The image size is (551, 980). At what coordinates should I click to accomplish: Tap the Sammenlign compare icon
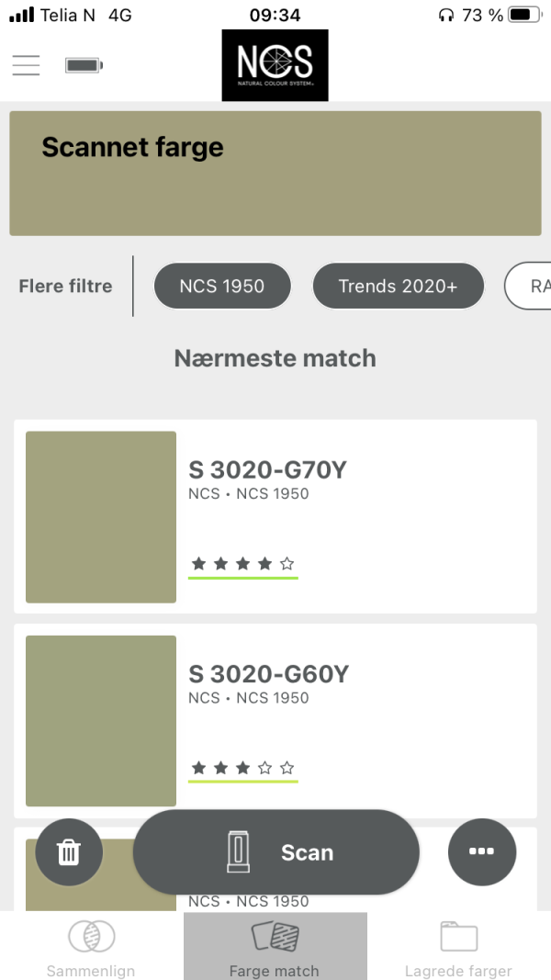coord(91,936)
